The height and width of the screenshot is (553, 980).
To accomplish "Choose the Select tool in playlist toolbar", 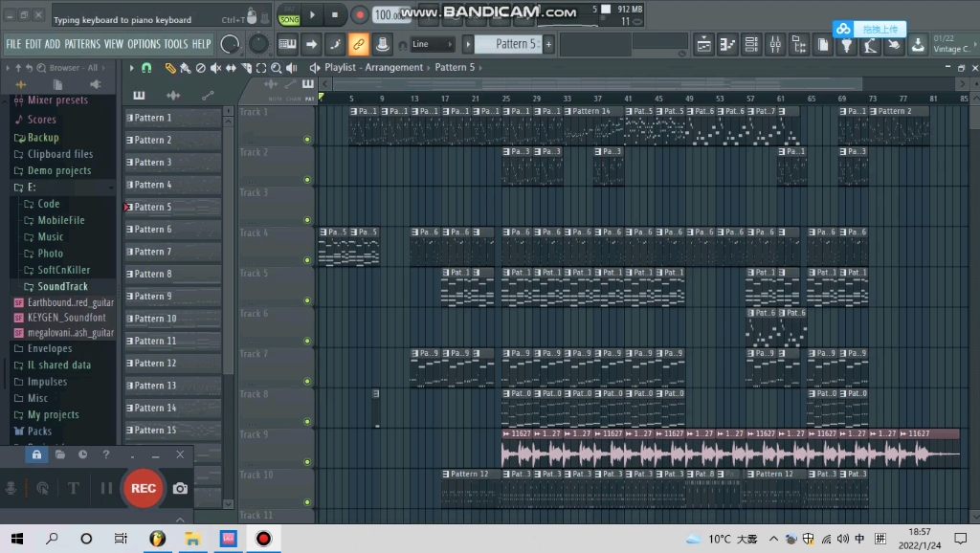I will (261, 68).
